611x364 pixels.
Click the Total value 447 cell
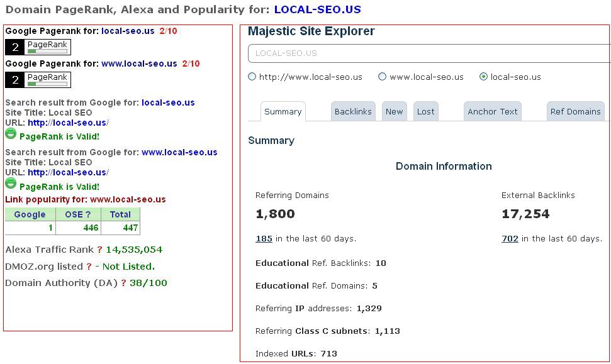point(120,228)
